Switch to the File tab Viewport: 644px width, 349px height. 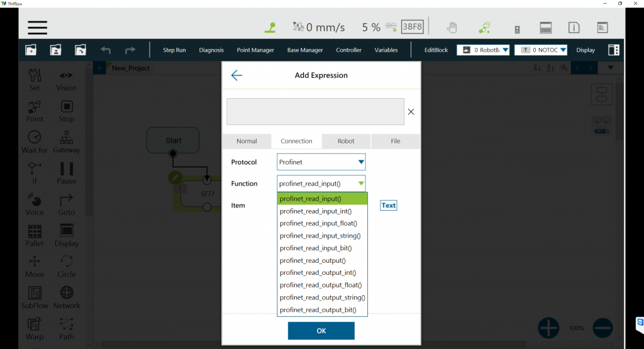[x=395, y=141]
